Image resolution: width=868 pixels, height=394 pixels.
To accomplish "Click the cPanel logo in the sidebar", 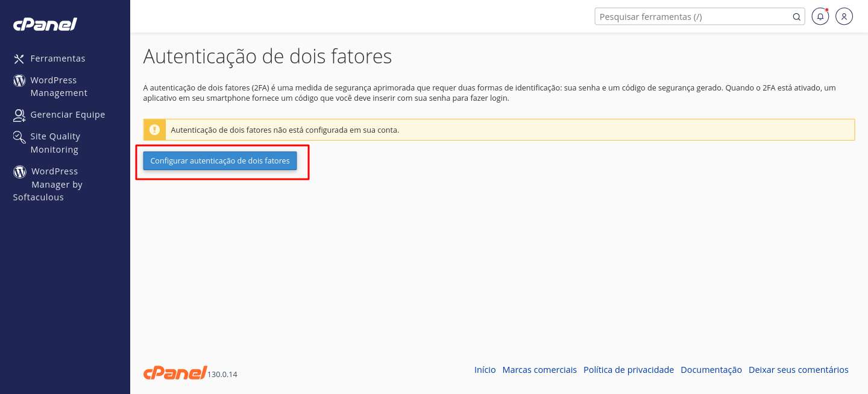I will coord(45,25).
